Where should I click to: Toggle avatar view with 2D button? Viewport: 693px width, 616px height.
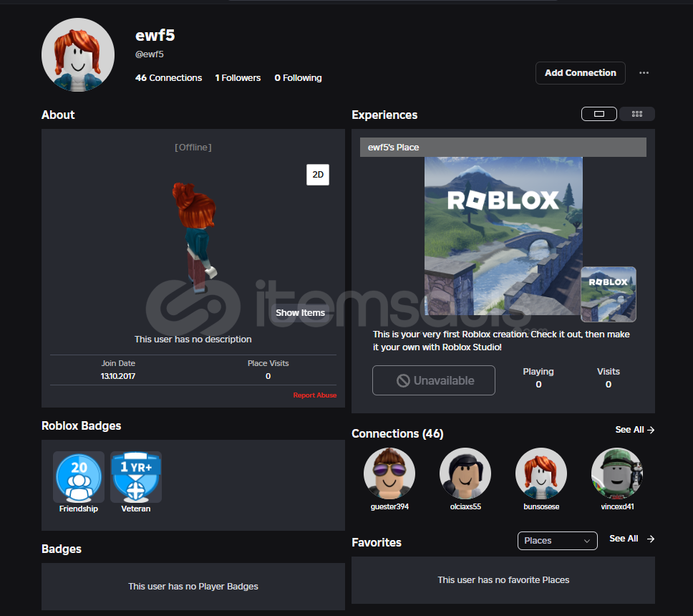(318, 174)
